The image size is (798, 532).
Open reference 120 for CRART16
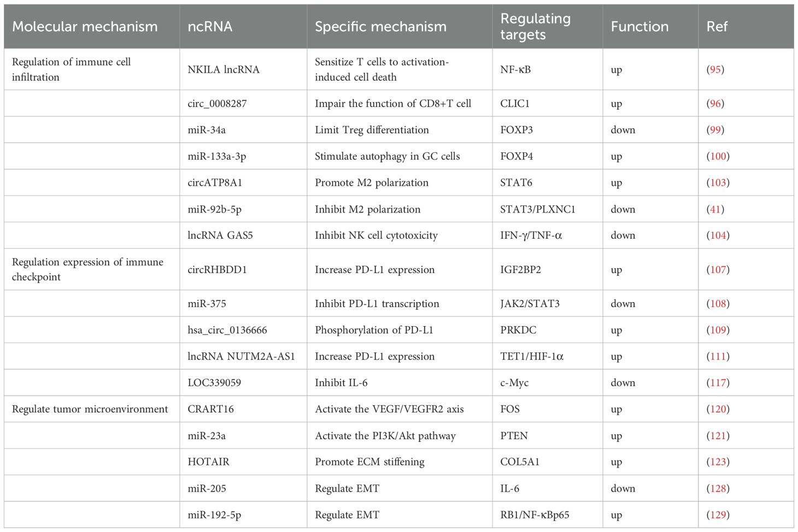point(718,409)
